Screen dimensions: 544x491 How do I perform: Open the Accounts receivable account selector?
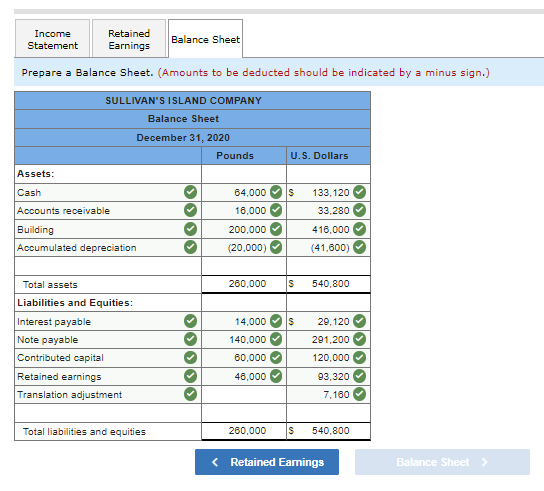tap(108, 211)
